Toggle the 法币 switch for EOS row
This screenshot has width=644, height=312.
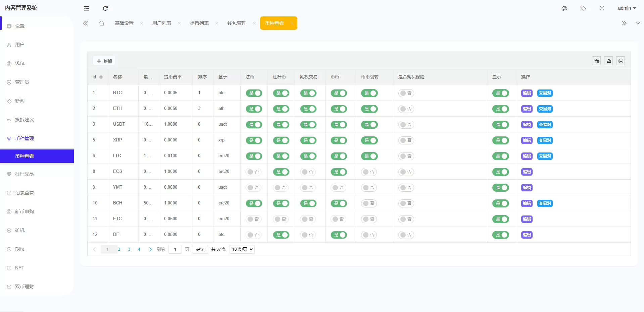(254, 172)
